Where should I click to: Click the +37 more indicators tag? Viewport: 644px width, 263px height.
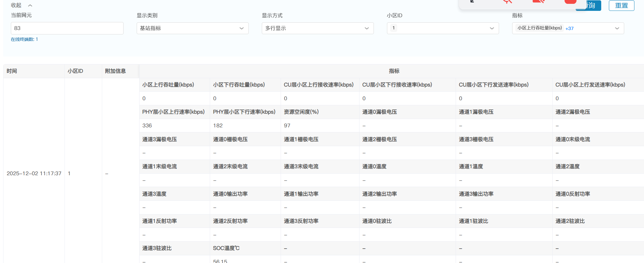coord(569,28)
